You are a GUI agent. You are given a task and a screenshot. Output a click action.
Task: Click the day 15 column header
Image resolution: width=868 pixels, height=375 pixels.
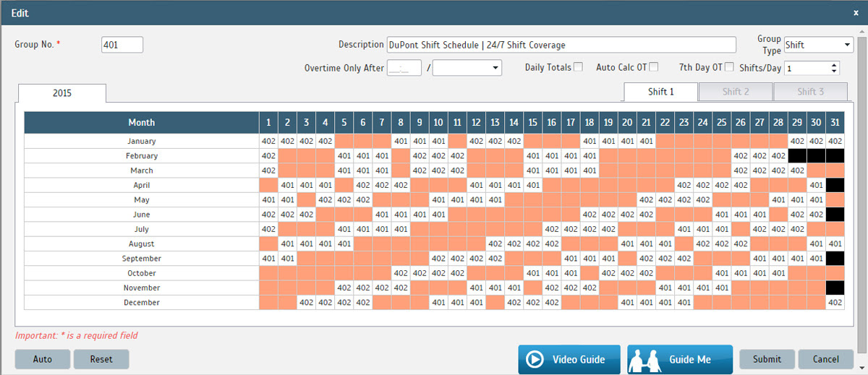coord(532,123)
